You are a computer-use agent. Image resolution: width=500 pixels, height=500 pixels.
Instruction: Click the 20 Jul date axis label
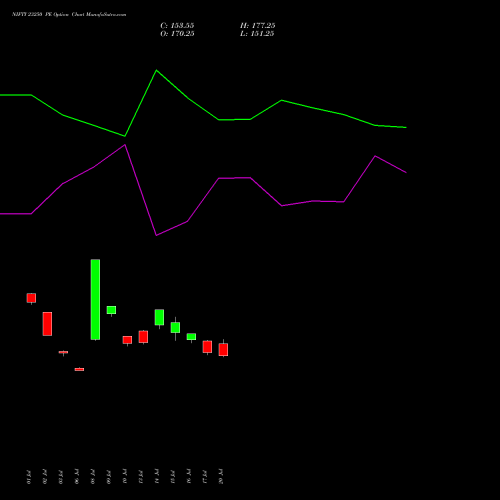click(221, 477)
